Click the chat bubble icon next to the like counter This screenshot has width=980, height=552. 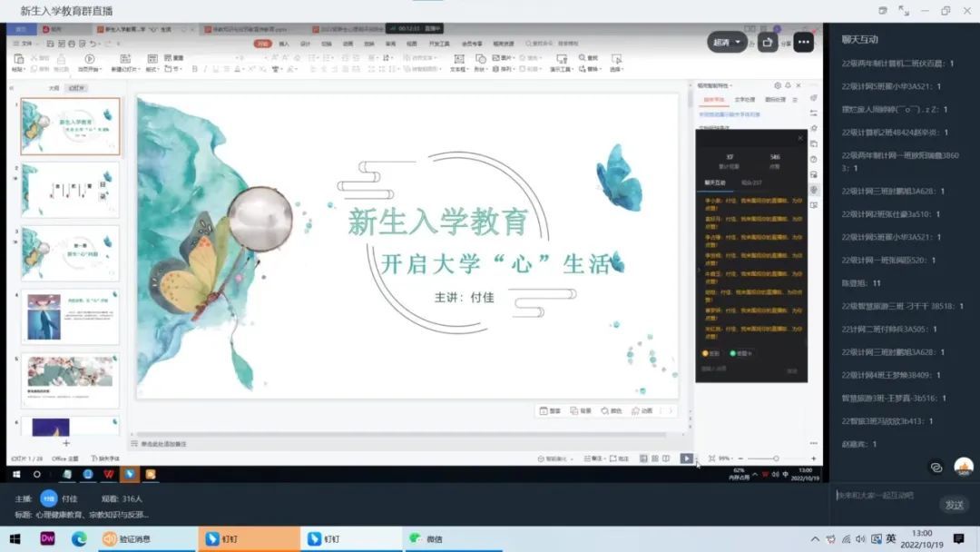click(936, 468)
